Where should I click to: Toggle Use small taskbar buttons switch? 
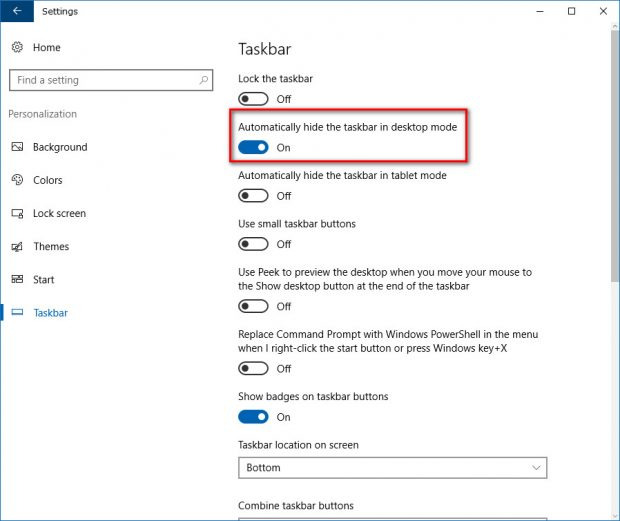pos(253,244)
